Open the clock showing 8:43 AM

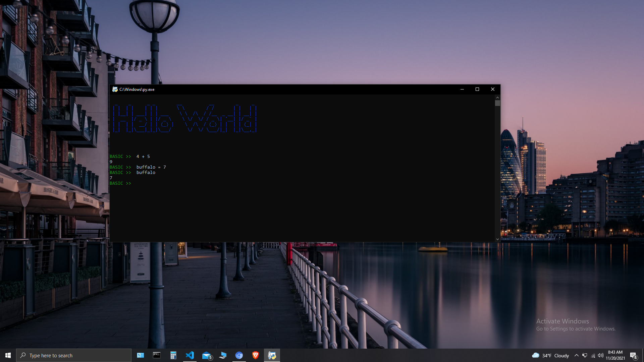[615, 355]
